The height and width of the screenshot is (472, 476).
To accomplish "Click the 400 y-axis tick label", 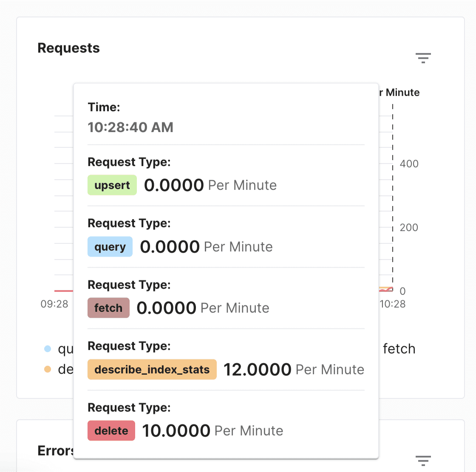I will pos(409,164).
